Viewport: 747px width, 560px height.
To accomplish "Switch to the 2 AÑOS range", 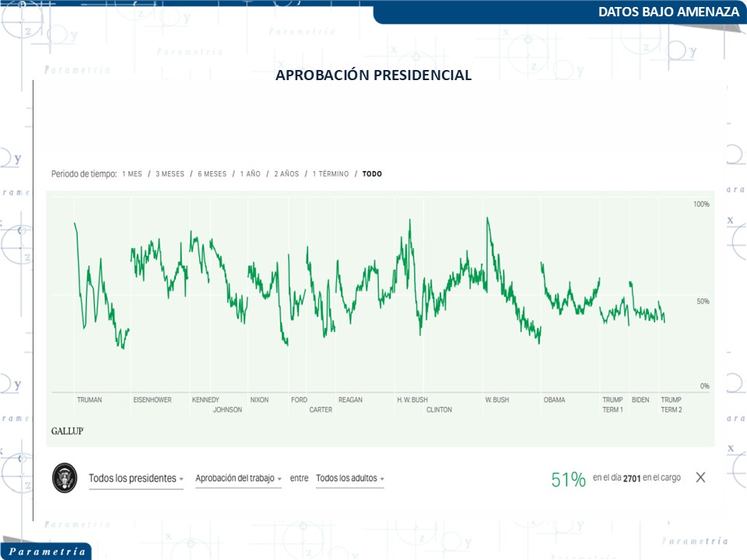I will point(286,174).
